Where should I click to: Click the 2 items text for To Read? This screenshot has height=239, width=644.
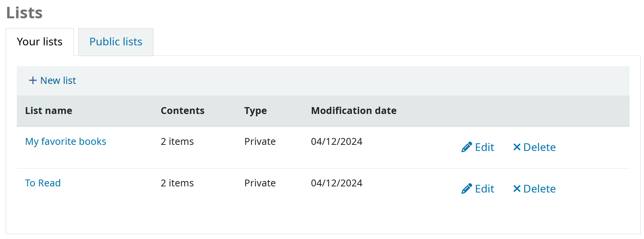(x=177, y=183)
